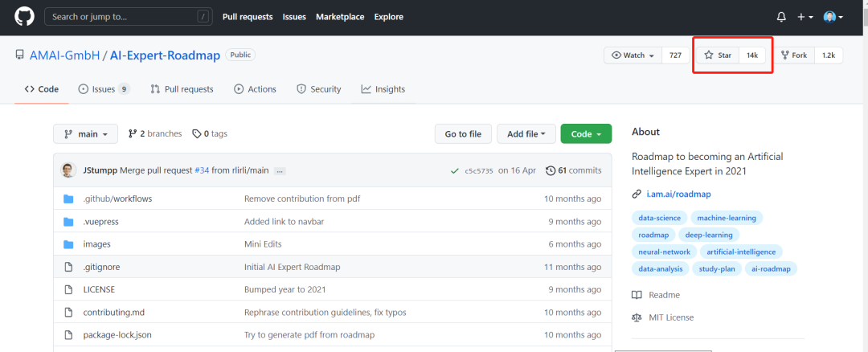Switch to the Issues tab

coord(104,89)
